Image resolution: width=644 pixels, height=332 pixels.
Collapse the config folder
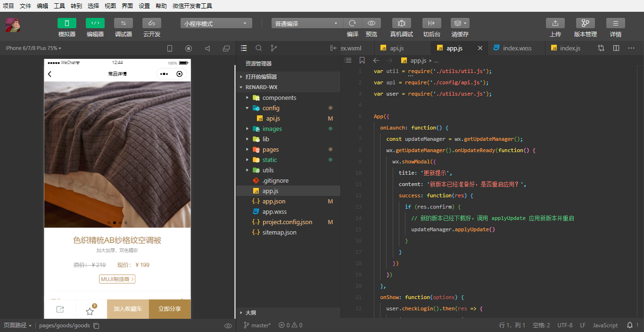coord(288,108)
